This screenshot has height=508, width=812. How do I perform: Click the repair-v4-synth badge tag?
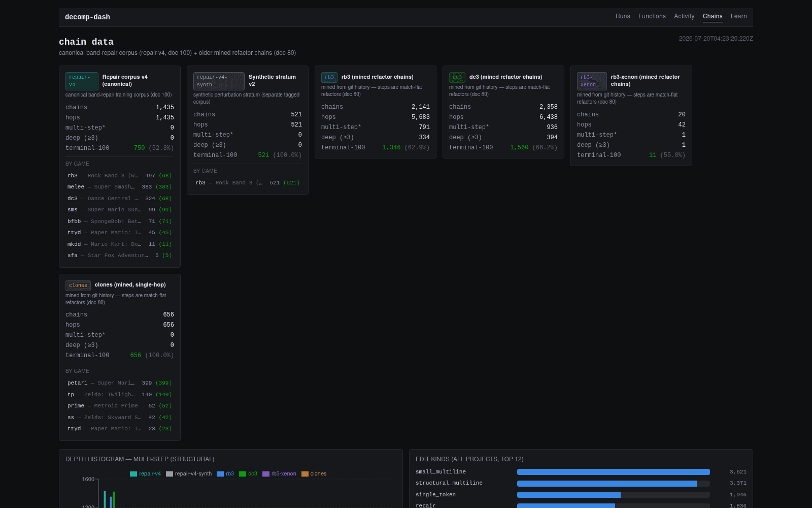[x=219, y=81]
